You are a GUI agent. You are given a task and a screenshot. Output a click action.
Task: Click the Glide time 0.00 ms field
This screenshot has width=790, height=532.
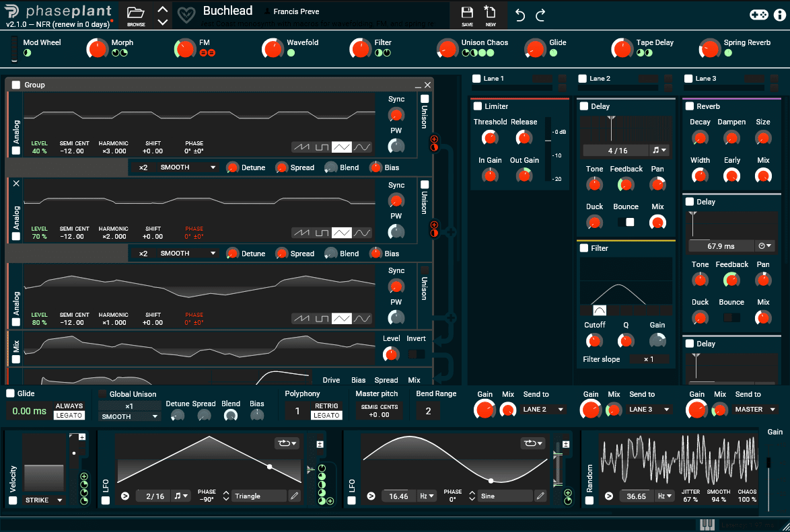[29, 411]
